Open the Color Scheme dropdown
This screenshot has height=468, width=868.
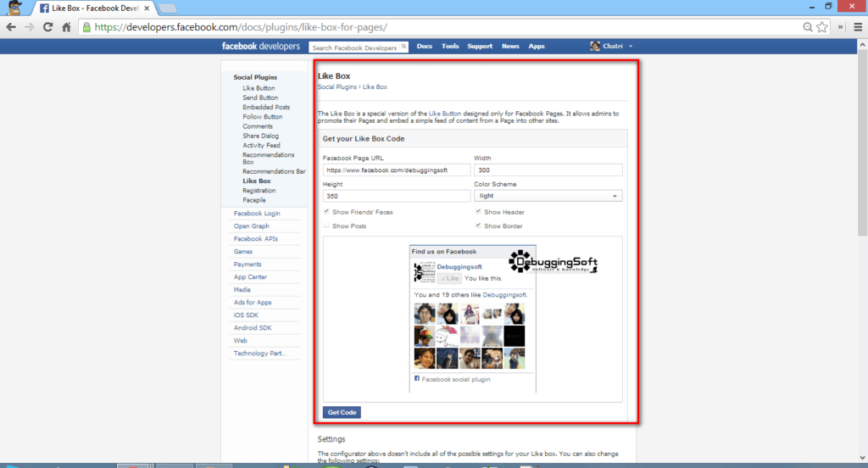[x=548, y=196]
